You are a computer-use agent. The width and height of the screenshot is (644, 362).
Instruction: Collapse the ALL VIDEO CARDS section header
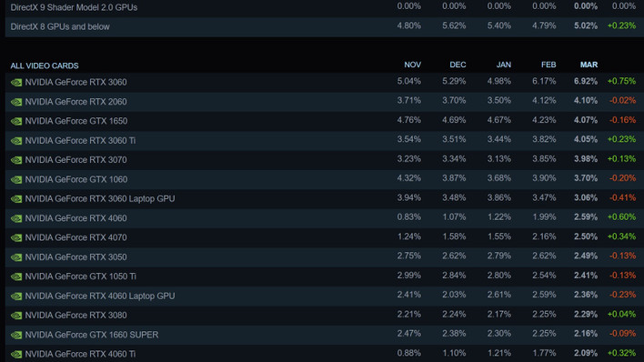(x=45, y=65)
